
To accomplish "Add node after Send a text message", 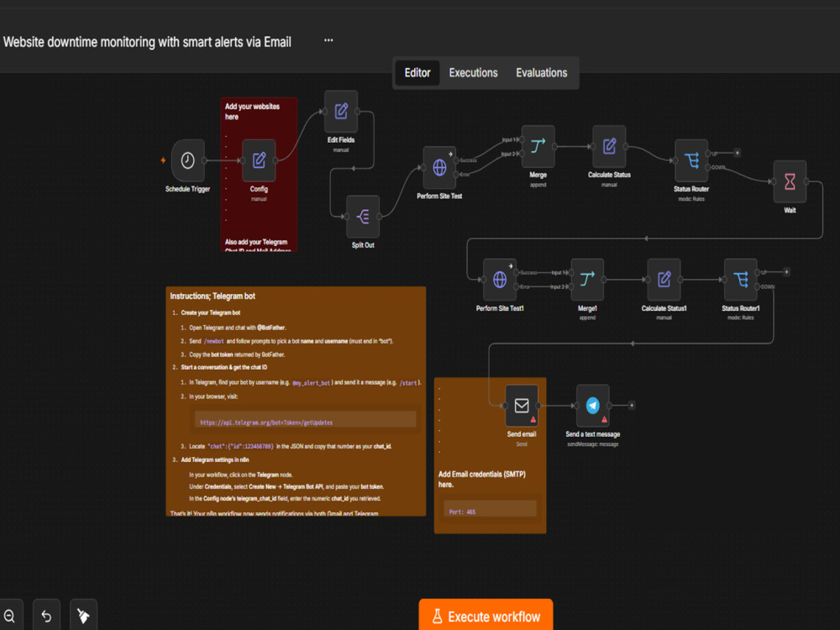I will click(x=632, y=406).
